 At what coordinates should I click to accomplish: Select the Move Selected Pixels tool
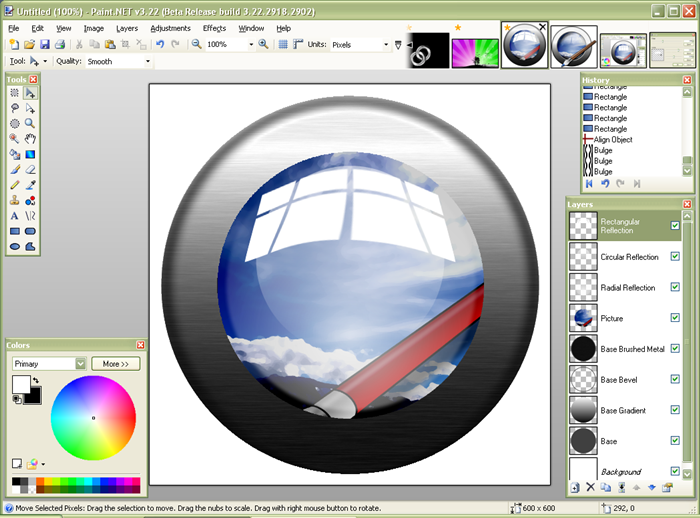30,93
